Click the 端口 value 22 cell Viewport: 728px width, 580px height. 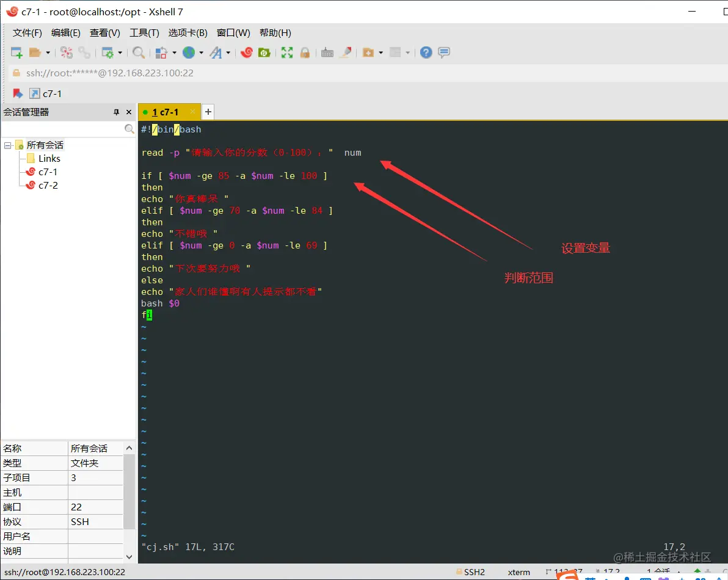96,507
